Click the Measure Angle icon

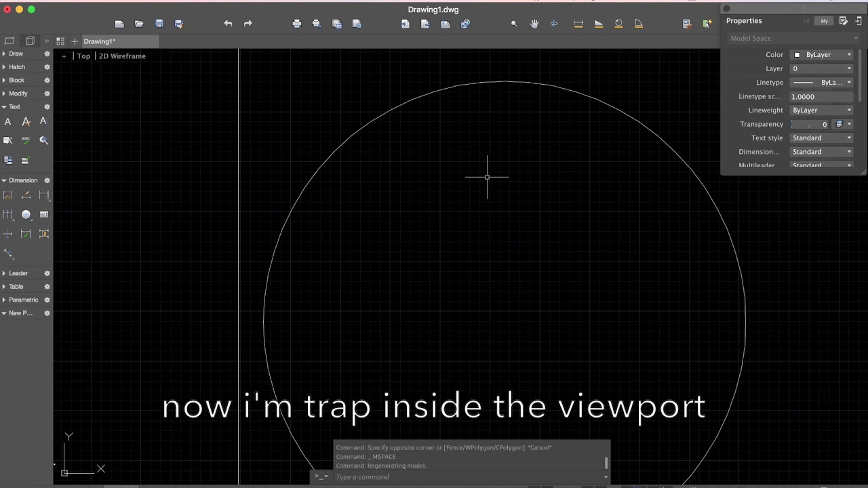(639, 24)
